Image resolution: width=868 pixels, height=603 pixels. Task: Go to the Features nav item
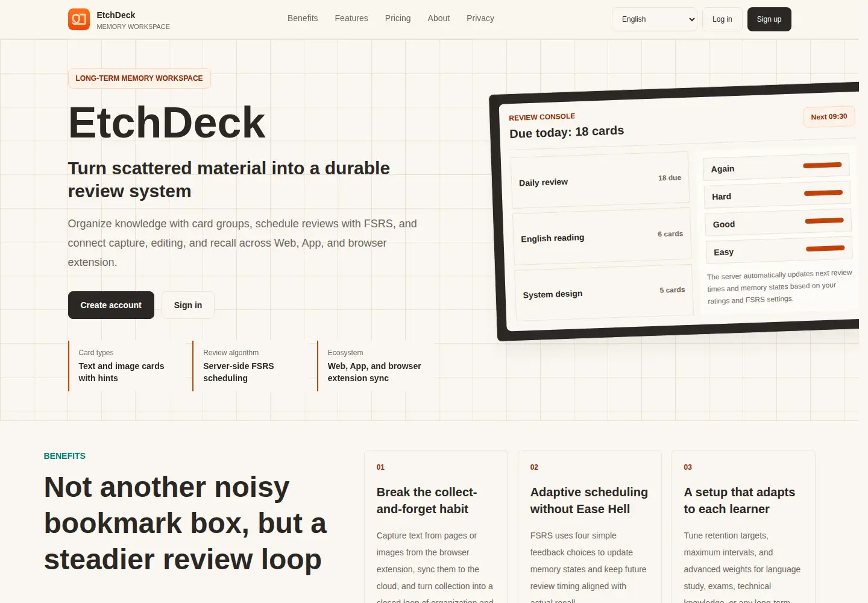coord(351,18)
